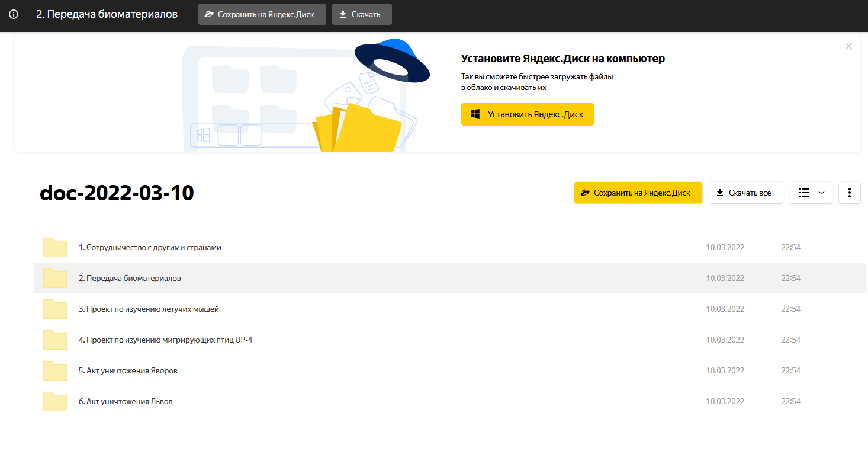Click folder icon of Сотрудничество с другими странами
Screen dimensions: 868x470
[x=55, y=247]
